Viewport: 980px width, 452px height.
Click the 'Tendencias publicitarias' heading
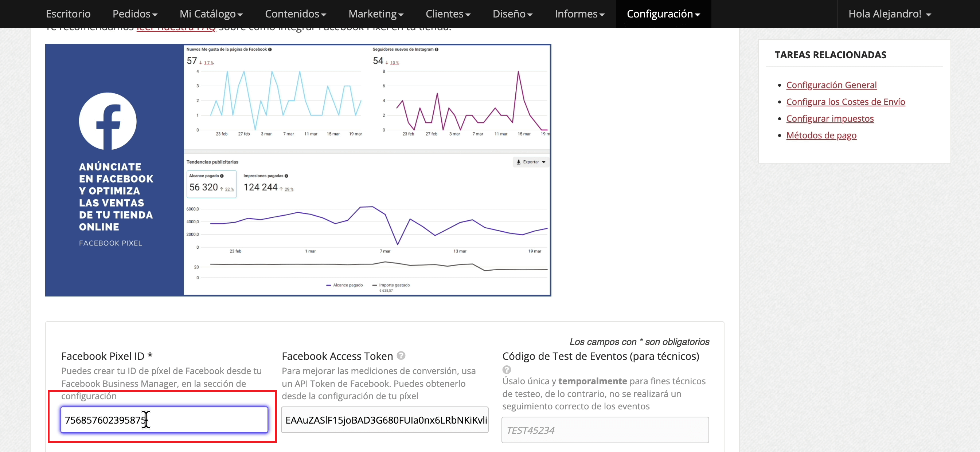click(x=212, y=162)
